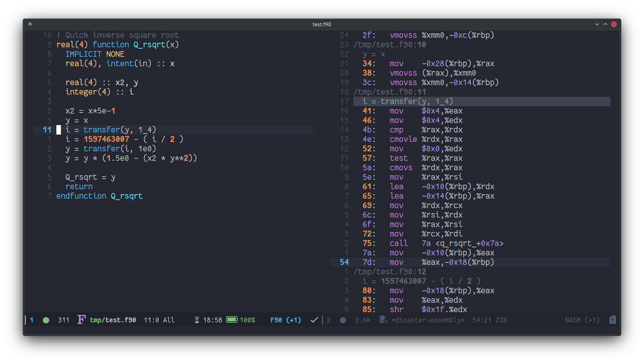The height and width of the screenshot is (363, 644).
Task: Click window number 2 in the right modeline
Action: (329, 320)
